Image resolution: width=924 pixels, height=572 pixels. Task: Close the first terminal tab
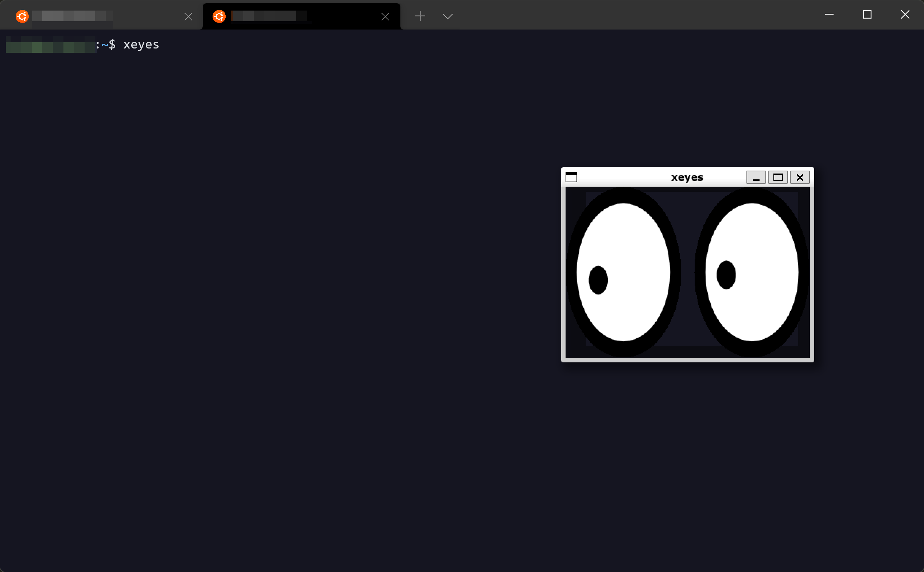188,16
